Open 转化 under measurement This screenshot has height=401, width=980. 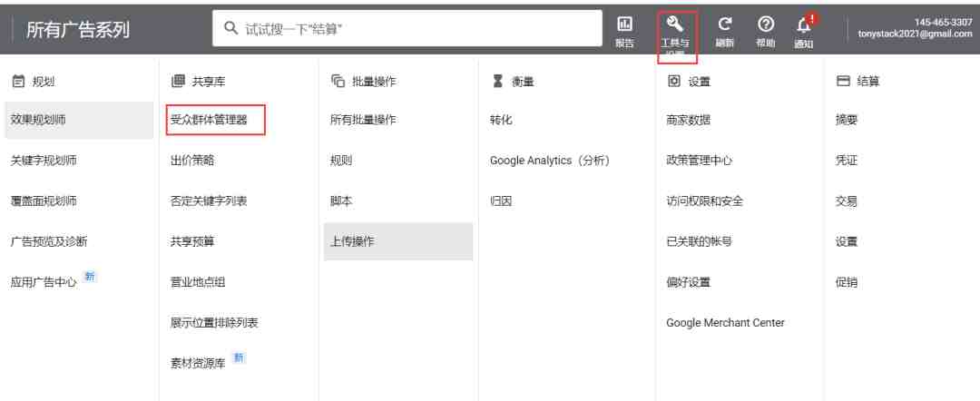[501, 120]
